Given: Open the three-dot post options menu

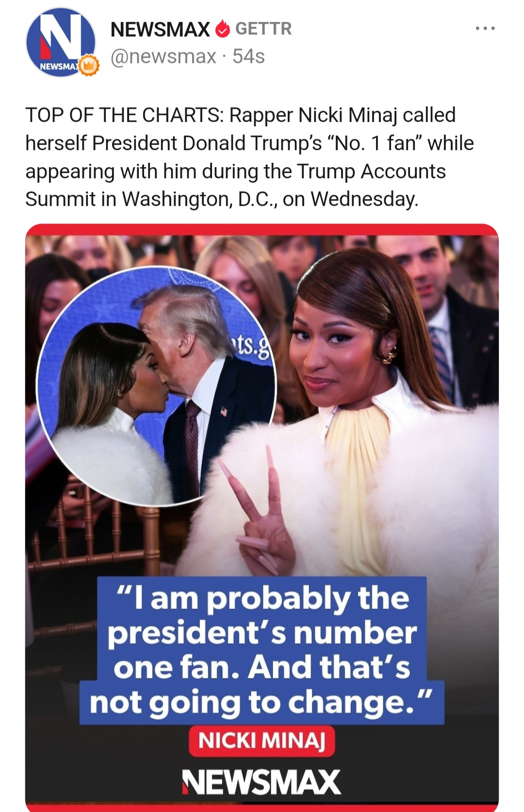Looking at the screenshot, I should pos(485,29).
